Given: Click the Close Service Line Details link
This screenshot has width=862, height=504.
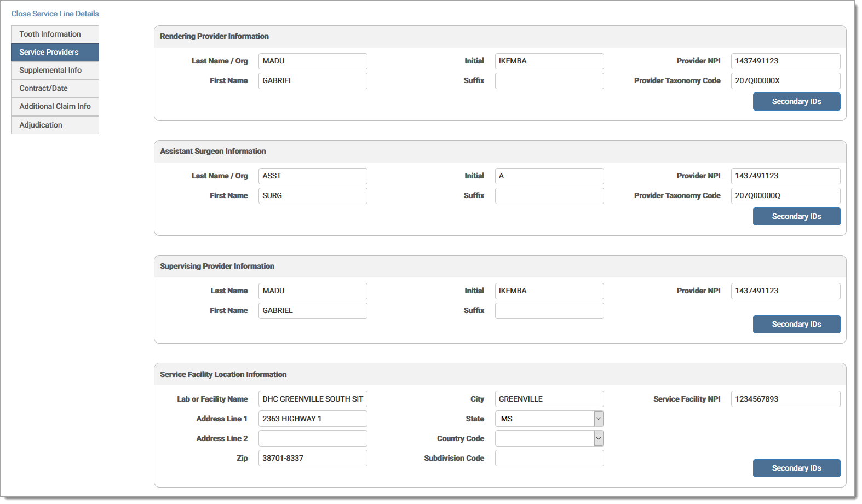Looking at the screenshot, I should (x=55, y=14).
